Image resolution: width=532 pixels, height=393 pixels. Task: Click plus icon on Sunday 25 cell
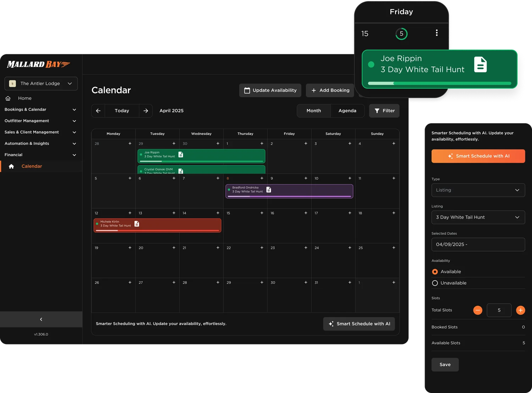coord(394,248)
